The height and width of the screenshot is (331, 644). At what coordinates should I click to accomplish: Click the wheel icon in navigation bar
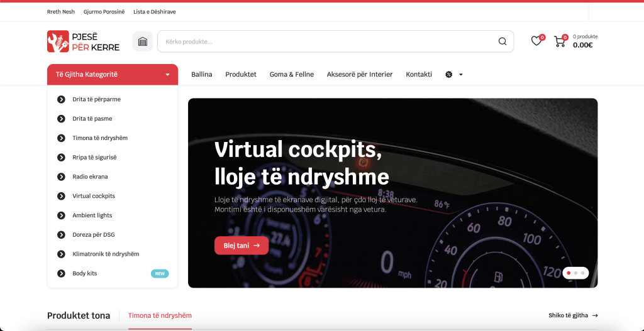[449, 75]
